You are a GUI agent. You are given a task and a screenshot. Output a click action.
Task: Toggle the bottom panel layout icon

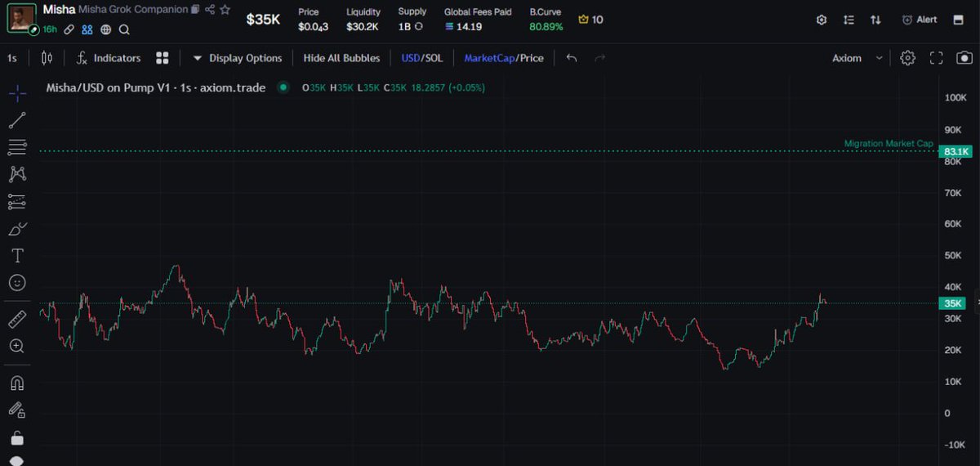(959, 20)
